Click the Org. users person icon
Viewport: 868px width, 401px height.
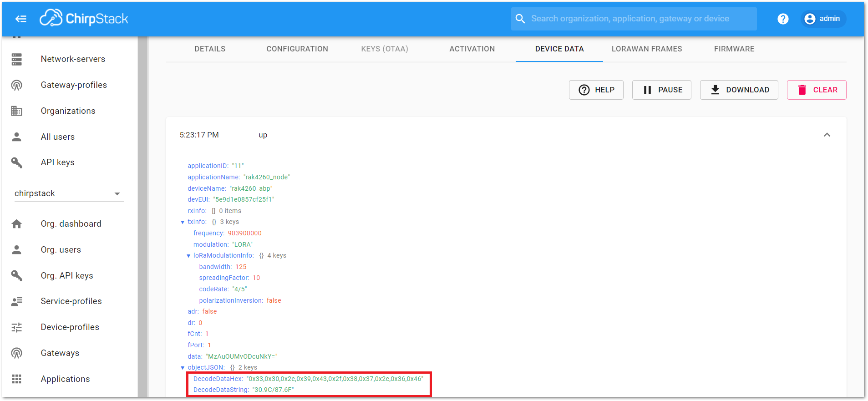click(x=17, y=249)
